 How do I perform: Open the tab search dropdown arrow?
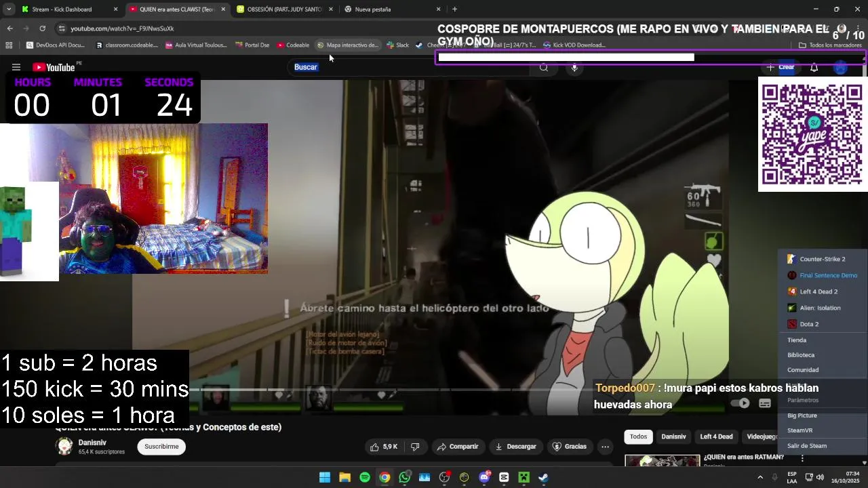[9, 9]
